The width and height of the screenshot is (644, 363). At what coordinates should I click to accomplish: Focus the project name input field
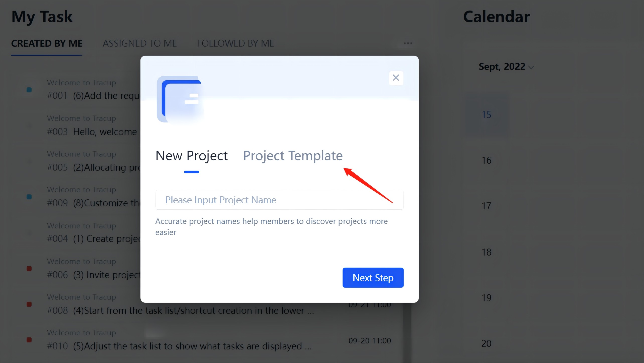279,200
